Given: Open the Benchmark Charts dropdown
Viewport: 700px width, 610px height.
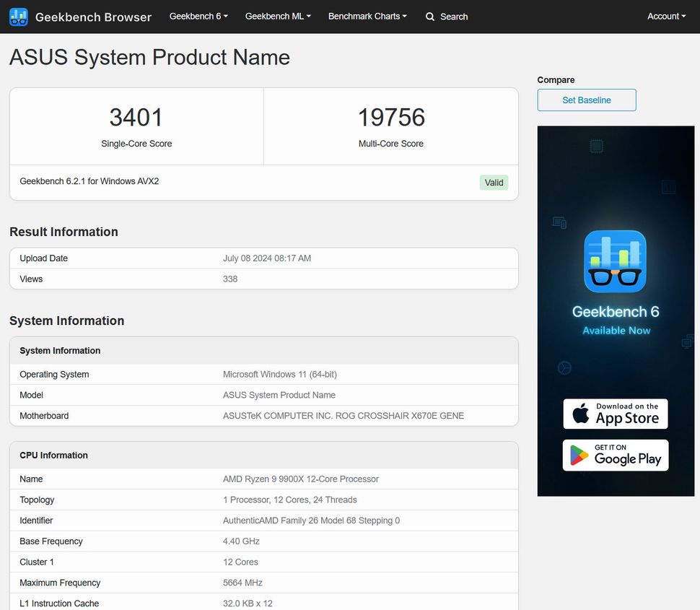Looking at the screenshot, I should click(367, 16).
